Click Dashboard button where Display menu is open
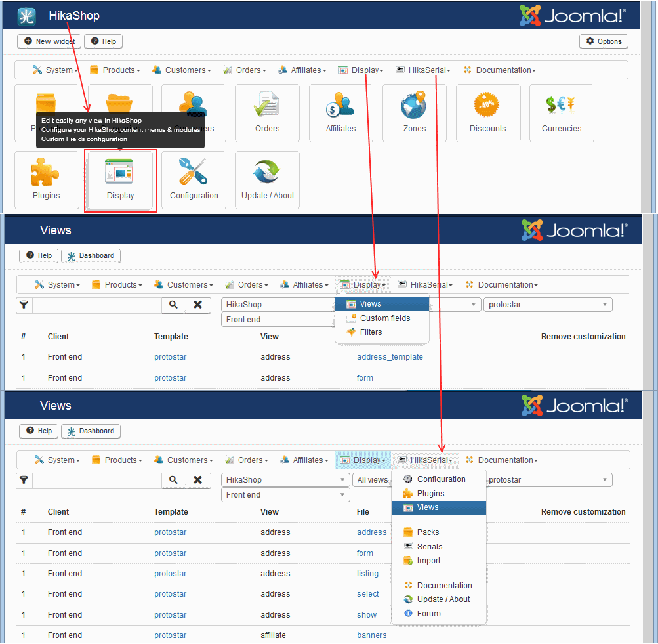 [x=91, y=256]
